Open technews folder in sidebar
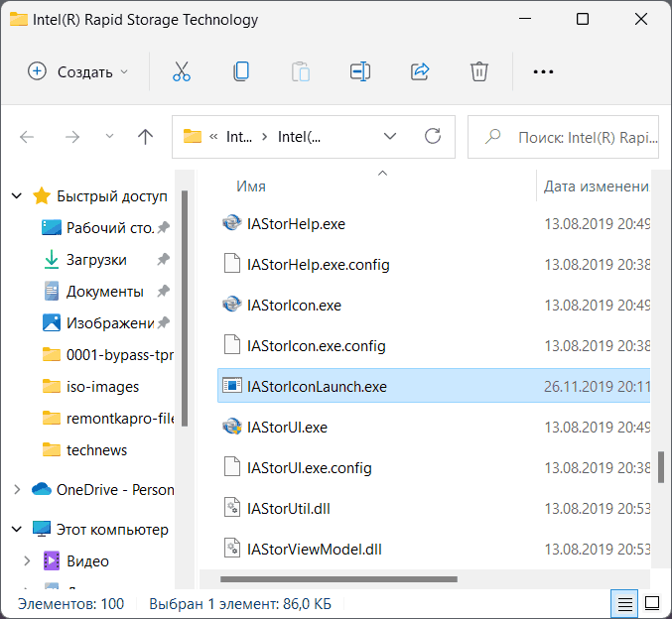The image size is (672, 619). [97, 450]
